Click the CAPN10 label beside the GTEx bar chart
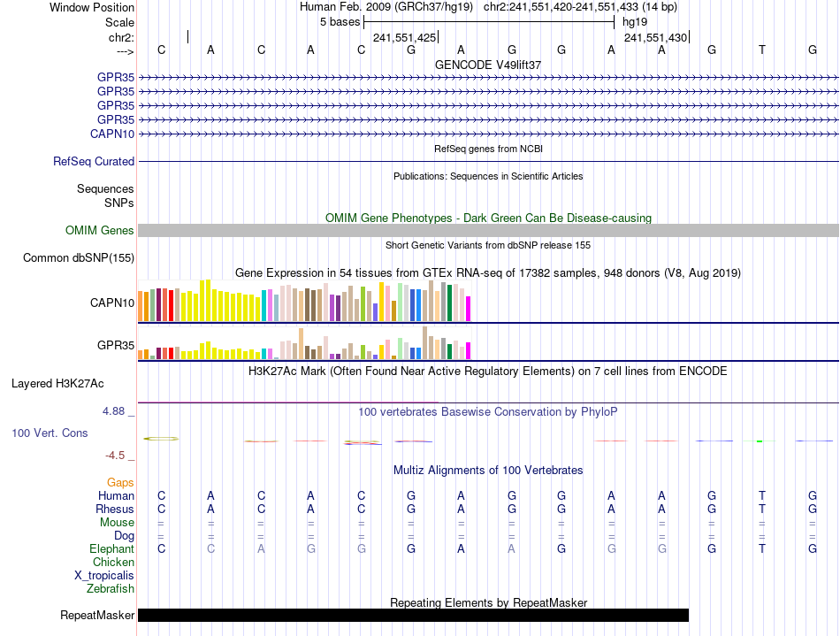Screen dimensions: 840x636 coord(112,303)
